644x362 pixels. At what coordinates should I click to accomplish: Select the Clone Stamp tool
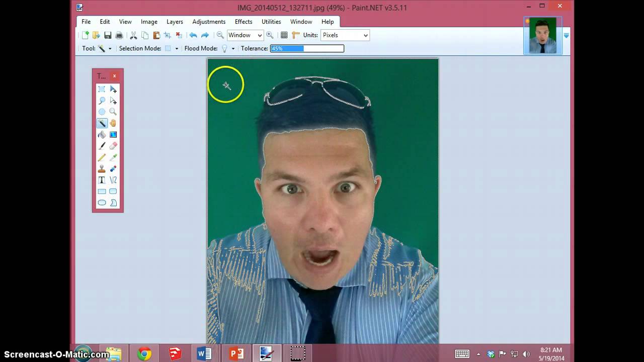[102, 168]
